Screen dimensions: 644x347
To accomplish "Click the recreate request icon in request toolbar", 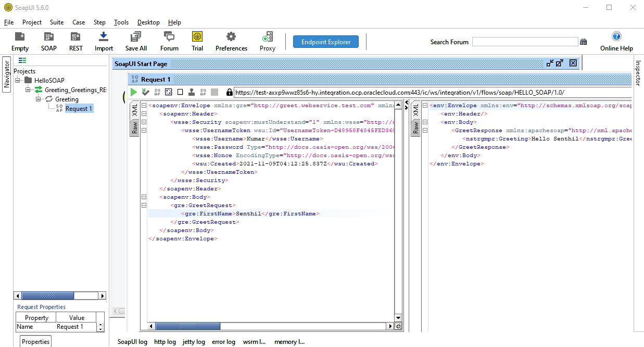I will [169, 92].
